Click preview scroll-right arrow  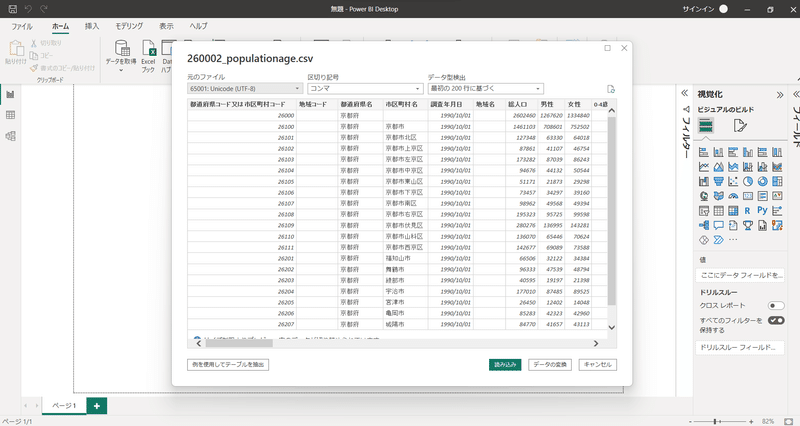(x=596, y=343)
